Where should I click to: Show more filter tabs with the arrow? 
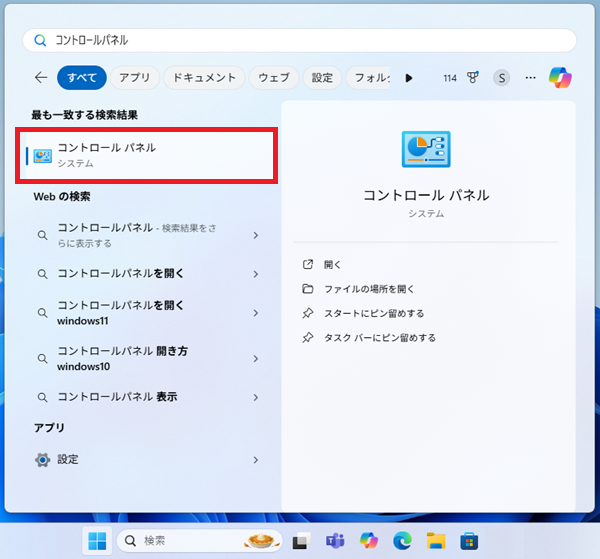coord(409,78)
